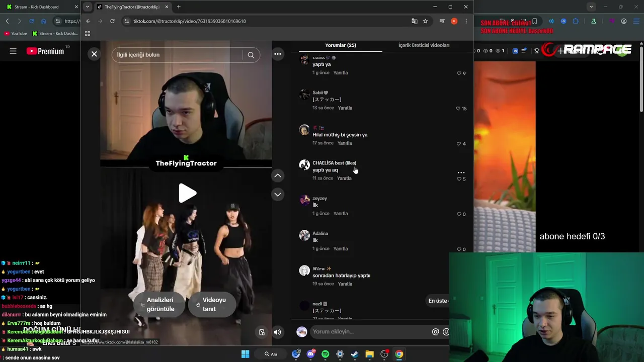Like zeyzey's "İlk" comment
644x362 pixels.
(459, 214)
